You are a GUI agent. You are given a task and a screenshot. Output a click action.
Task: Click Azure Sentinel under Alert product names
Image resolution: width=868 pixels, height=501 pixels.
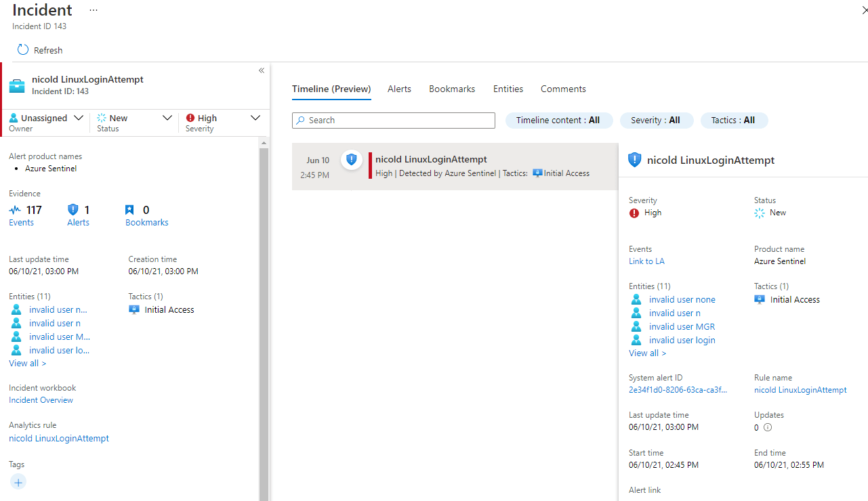click(x=51, y=169)
